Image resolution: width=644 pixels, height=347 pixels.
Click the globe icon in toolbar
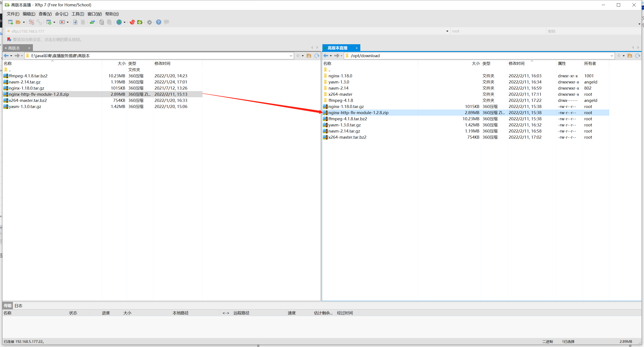119,22
